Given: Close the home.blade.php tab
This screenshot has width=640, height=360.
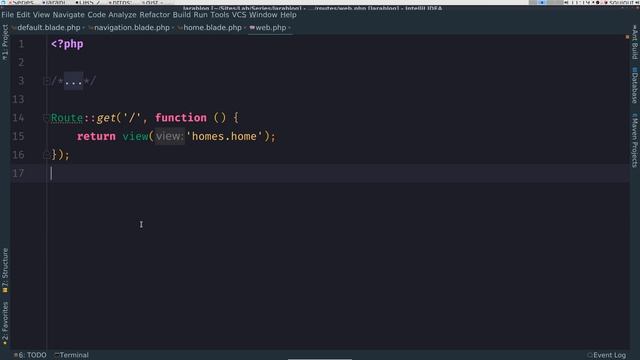Looking at the screenshot, I should [x=245, y=28].
